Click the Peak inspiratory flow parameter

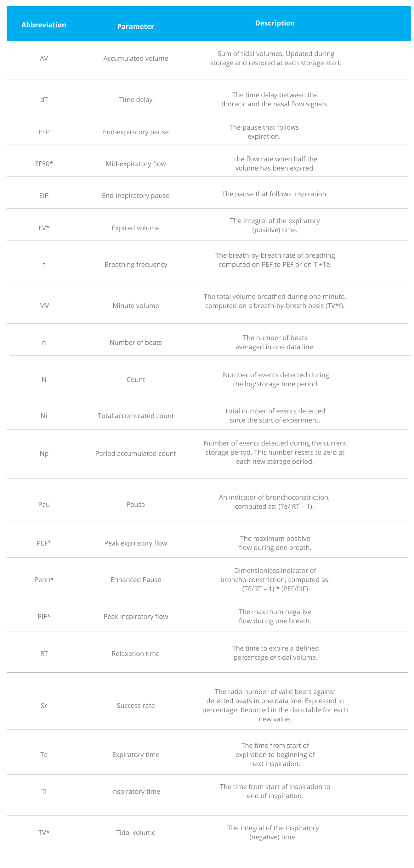pyautogui.click(x=135, y=616)
